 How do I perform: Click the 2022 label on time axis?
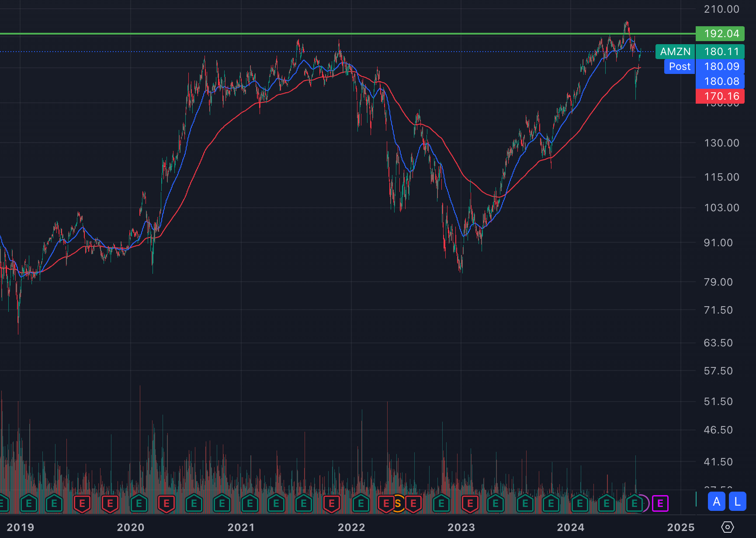click(351, 527)
